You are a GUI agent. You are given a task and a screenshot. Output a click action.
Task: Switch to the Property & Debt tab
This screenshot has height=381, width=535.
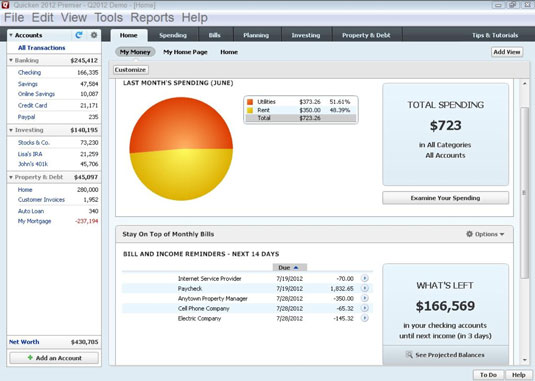coord(366,35)
